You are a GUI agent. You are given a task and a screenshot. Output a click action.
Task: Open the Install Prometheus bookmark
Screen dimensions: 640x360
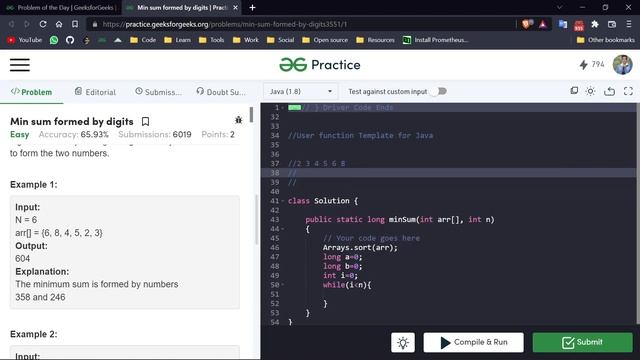[x=436, y=40]
